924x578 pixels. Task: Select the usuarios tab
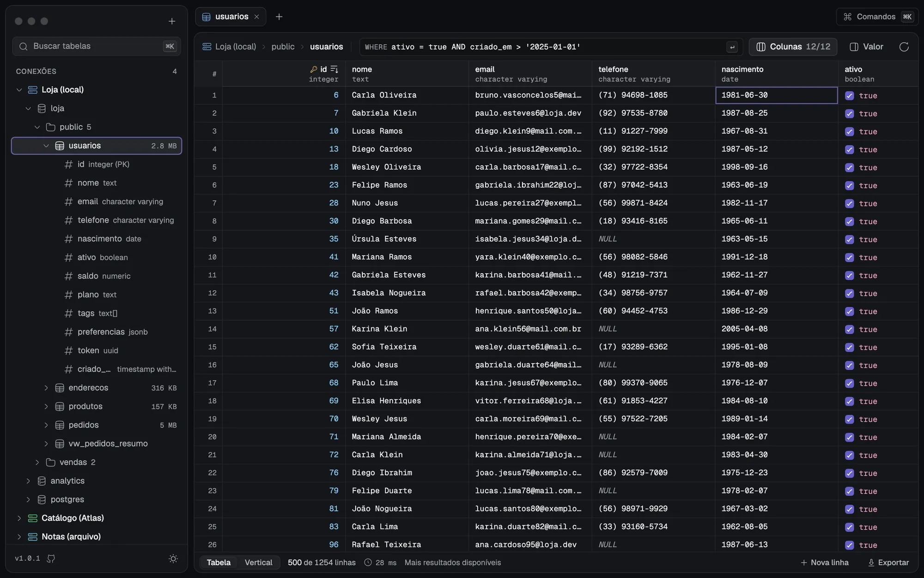tap(231, 17)
